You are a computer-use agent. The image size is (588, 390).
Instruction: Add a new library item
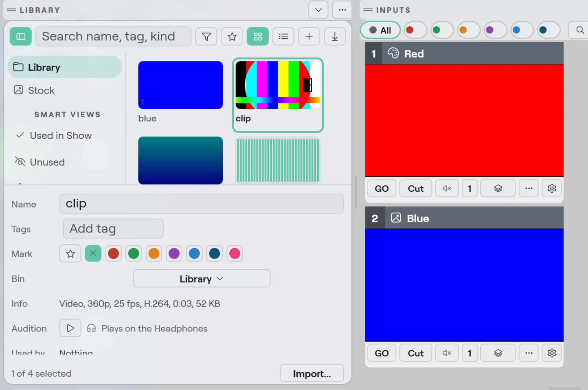click(309, 36)
